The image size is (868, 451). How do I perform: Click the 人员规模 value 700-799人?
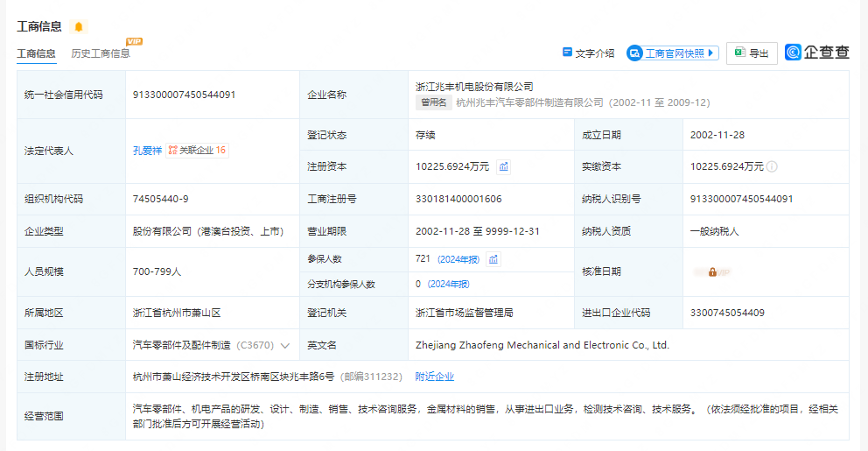[x=157, y=271]
